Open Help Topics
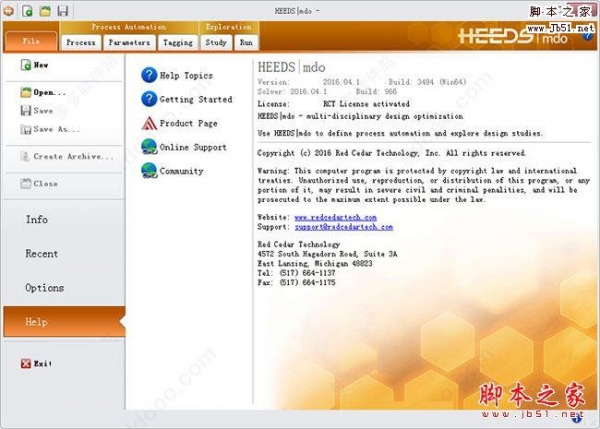 pos(186,75)
